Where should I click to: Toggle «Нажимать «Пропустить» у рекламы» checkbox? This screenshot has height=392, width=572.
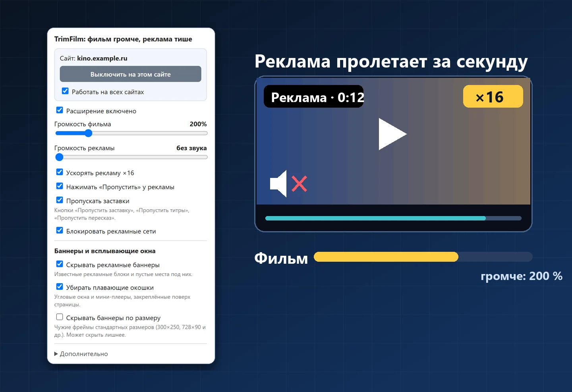[x=60, y=186]
